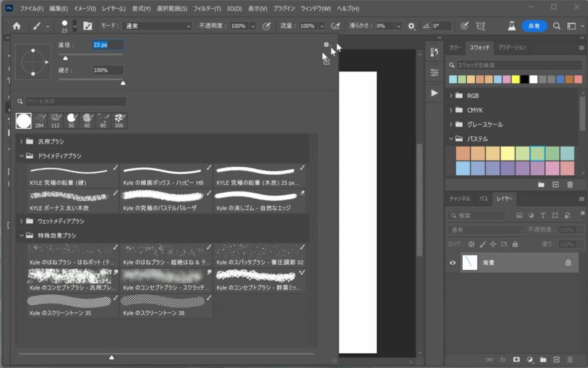
Task: Open the ファイル(F) menu
Action: tap(31, 8)
